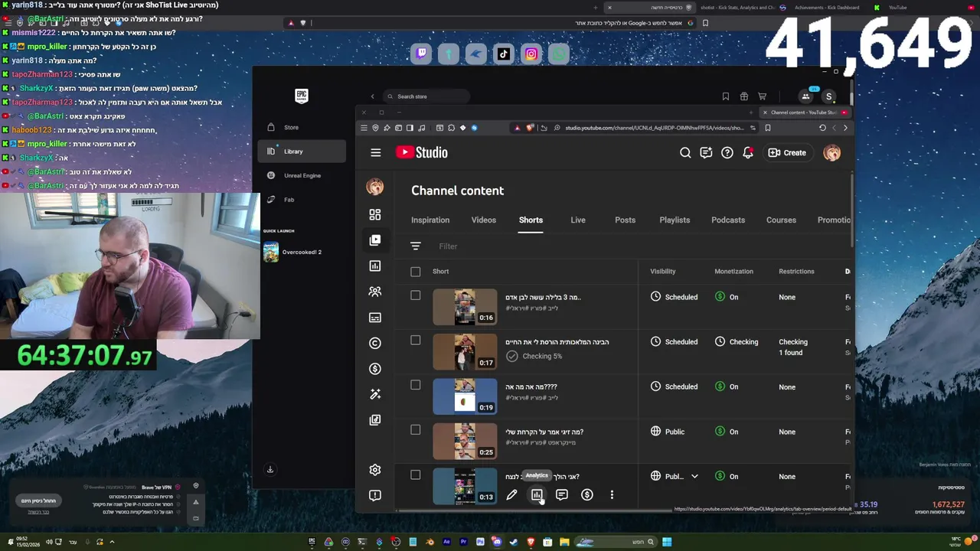
Task: Open Send feedback icon in sidebar
Action: pos(375,495)
